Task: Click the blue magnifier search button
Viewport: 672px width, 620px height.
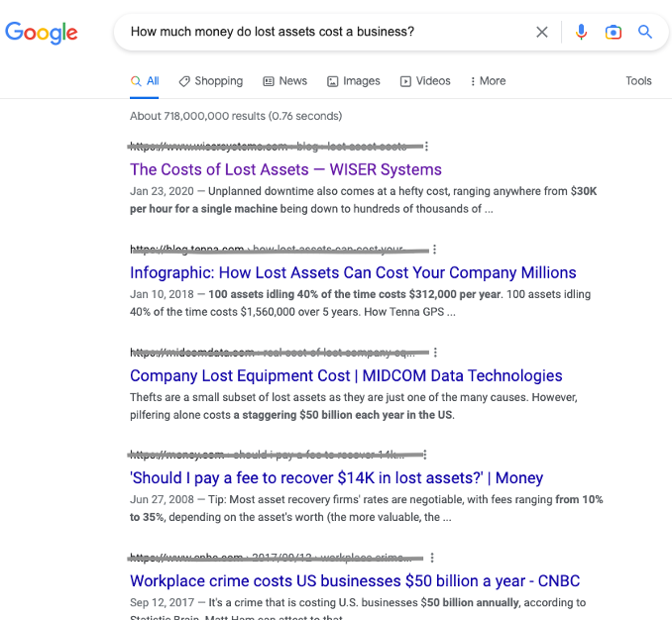Action: coord(645,32)
